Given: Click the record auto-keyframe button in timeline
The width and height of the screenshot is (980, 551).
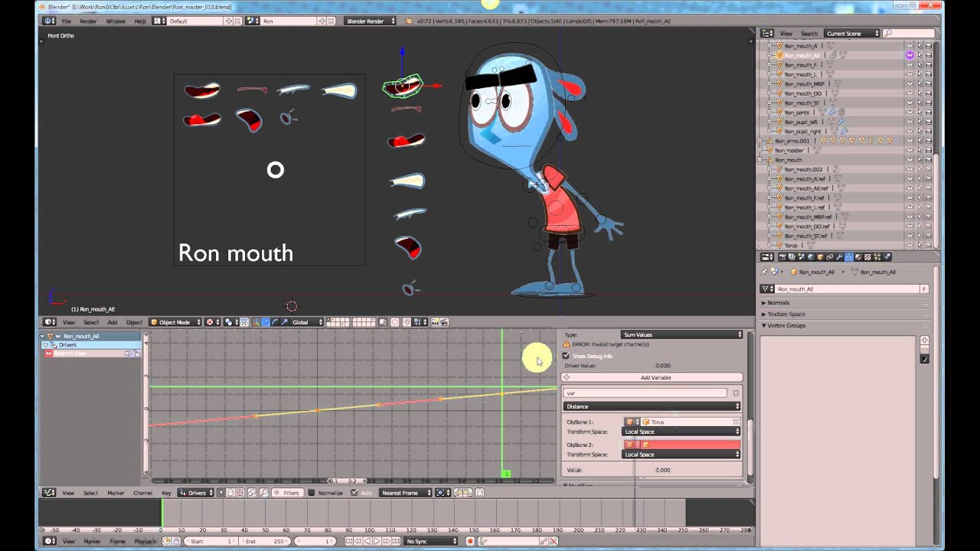Looking at the screenshot, I should pyautogui.click(x=470, y=541).
